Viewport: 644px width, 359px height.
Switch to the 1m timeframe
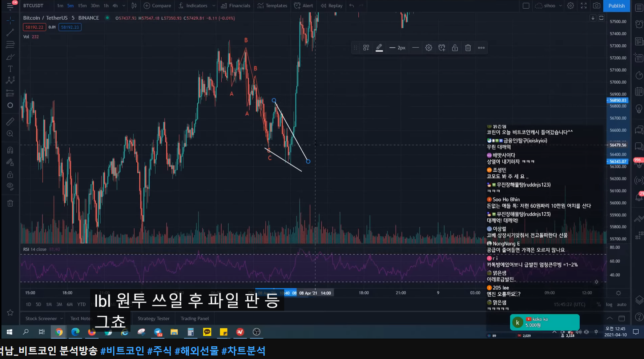point(60,5)
